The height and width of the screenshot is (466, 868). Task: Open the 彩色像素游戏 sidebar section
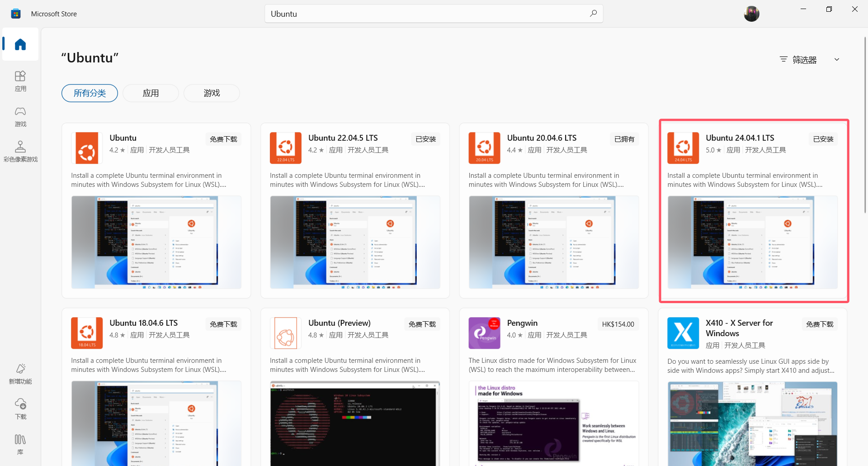20,152
